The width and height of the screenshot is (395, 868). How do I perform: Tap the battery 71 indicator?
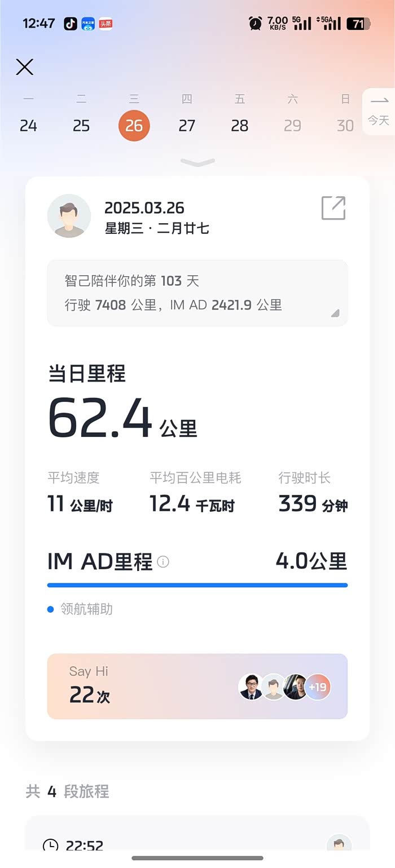click(x=359, y=24)
